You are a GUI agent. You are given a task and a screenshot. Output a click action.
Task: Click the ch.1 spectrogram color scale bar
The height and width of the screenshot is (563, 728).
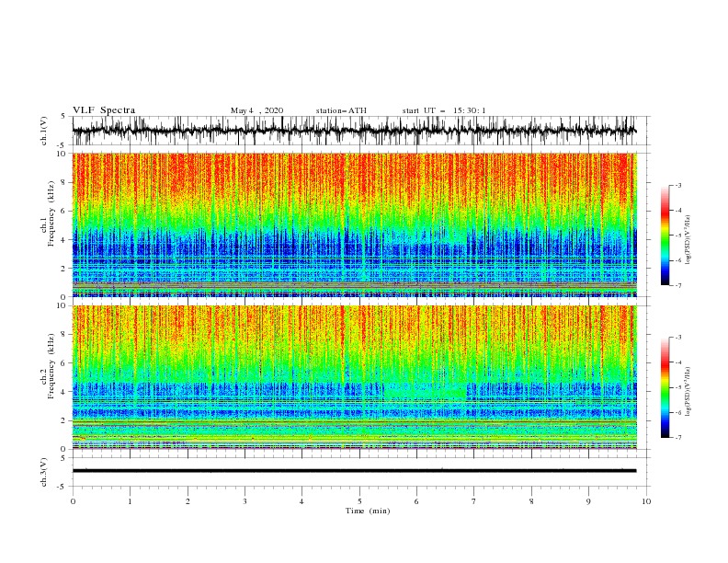665,236
